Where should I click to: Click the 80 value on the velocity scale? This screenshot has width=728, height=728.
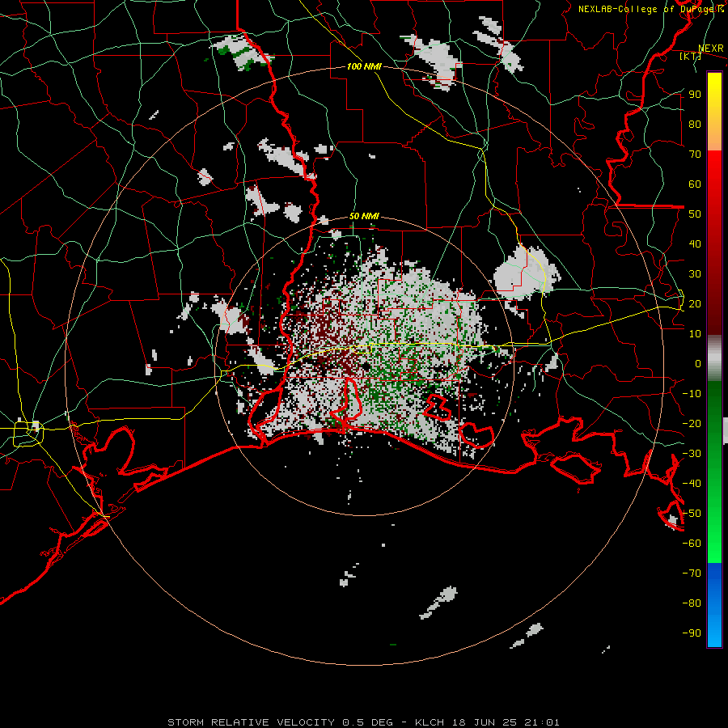[695, 125]
